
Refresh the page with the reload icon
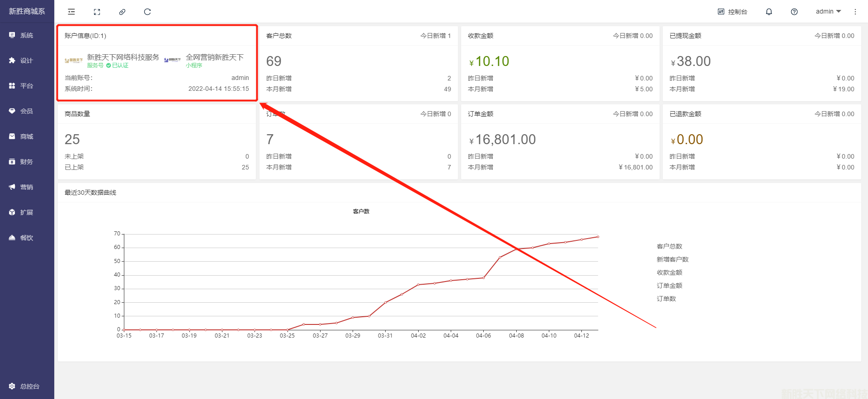pos(147,12)
